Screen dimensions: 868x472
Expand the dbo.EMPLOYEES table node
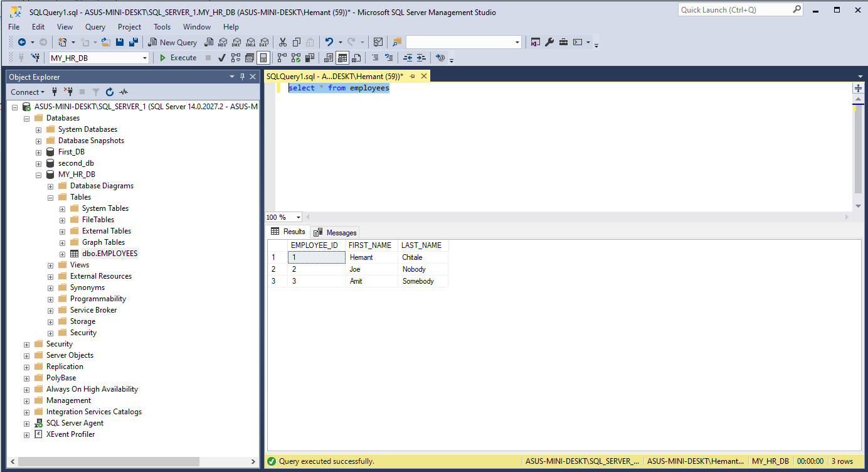pos(63,254)
